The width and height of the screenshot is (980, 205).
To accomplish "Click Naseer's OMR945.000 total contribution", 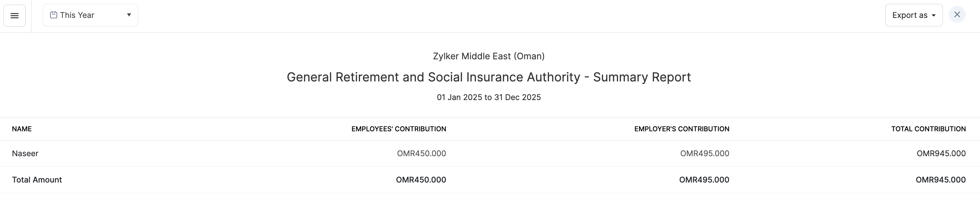I will pos(941,153).
